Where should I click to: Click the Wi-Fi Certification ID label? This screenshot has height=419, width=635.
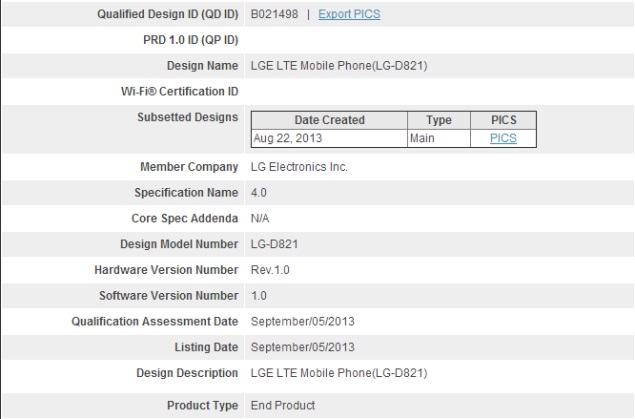point(175,91)
